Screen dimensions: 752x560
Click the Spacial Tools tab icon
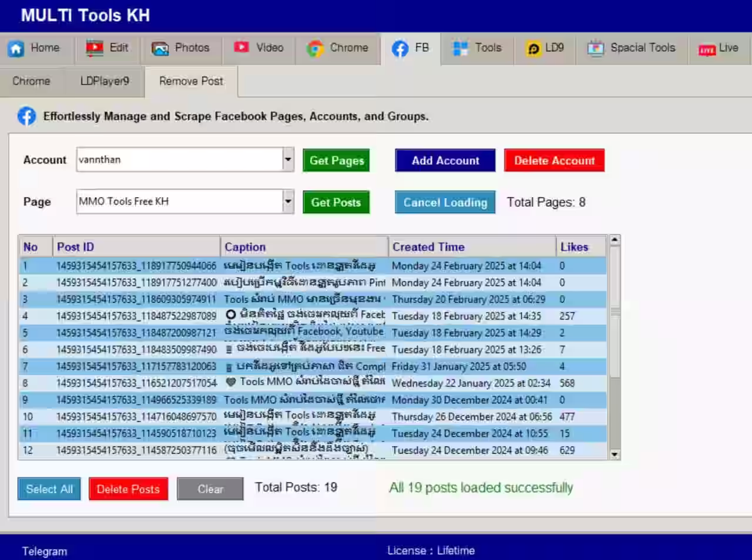tap(596, 49)
